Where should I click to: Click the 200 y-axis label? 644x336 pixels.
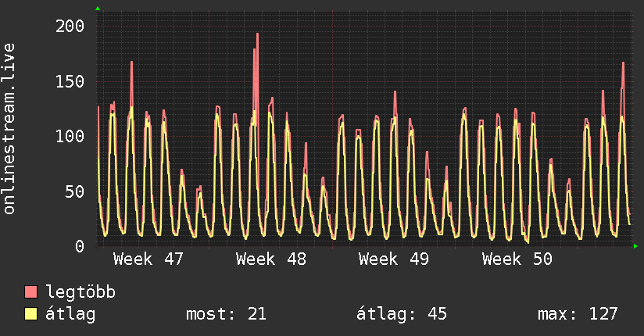click(70, 27)
